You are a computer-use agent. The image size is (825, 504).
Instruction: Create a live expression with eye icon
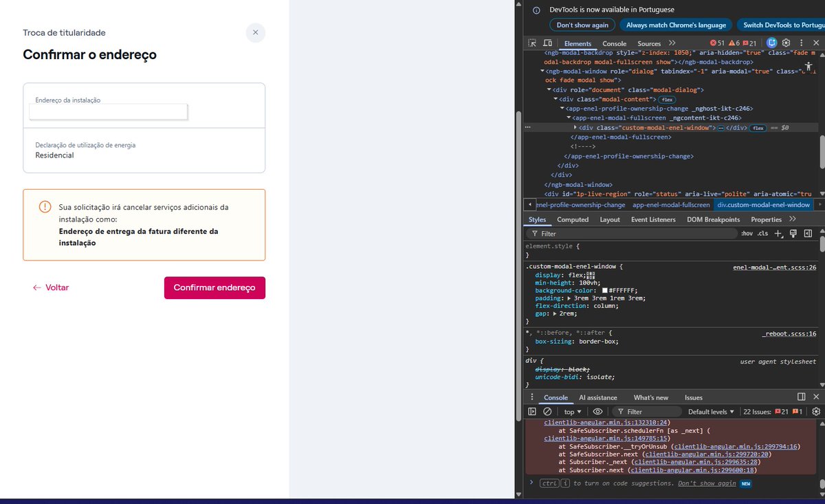point(598,412)
